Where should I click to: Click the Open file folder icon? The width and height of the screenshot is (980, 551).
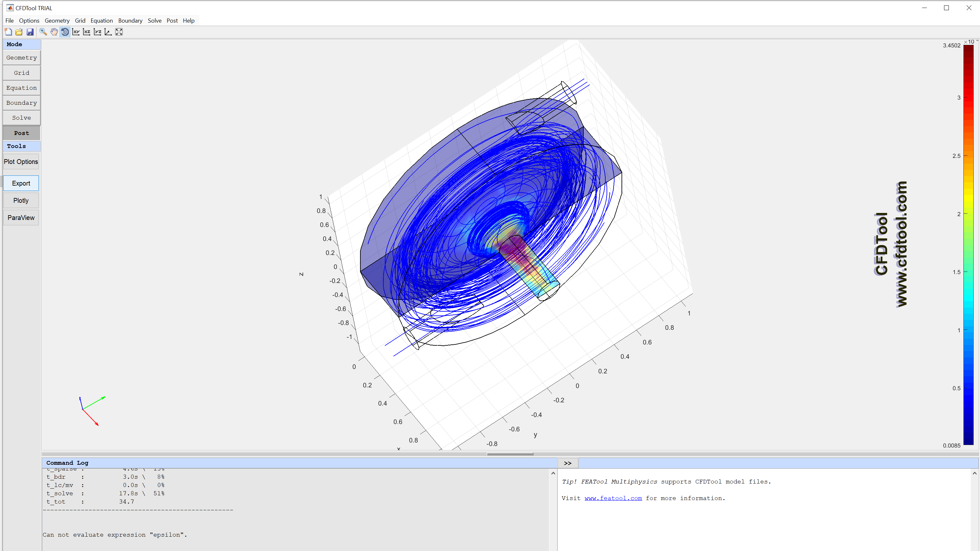coord(19,32)
